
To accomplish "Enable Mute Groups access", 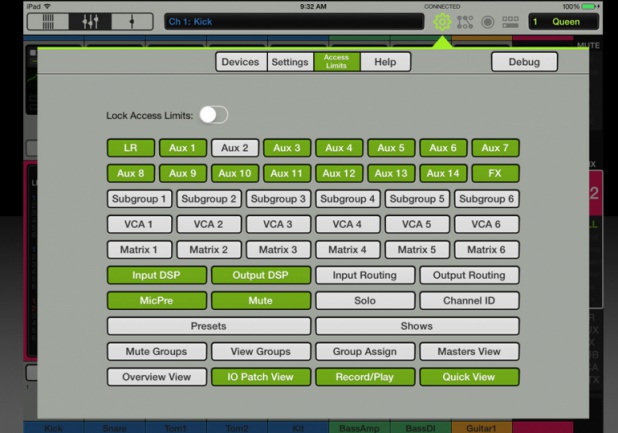I will [157, 351].
